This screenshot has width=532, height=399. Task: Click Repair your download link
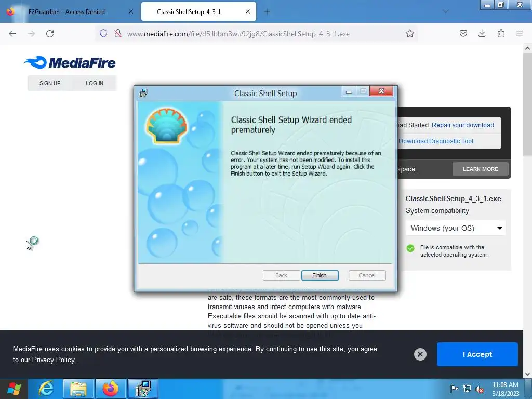tap(463, 125)
